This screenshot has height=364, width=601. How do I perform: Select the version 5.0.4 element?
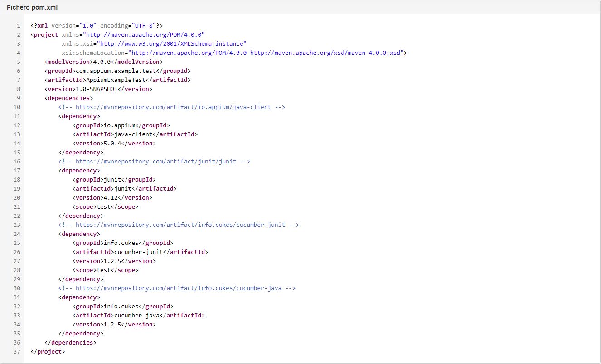pos(114,143)
